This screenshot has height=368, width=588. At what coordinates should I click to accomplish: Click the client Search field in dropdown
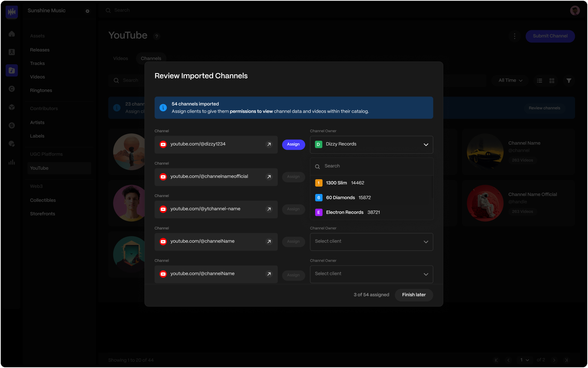[372, 166]
